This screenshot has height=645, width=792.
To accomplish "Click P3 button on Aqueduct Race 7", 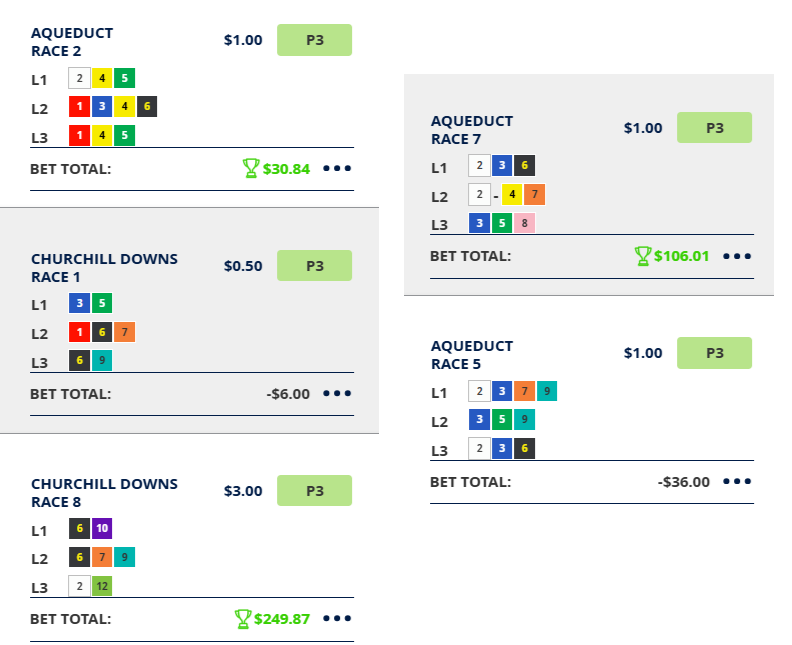I will [714, 128].
